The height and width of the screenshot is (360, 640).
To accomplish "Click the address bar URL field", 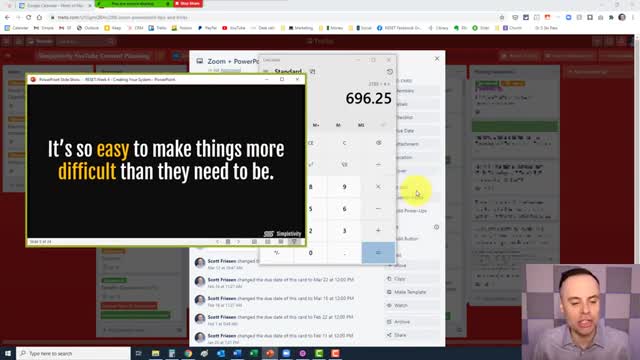I will click(273, 18).
